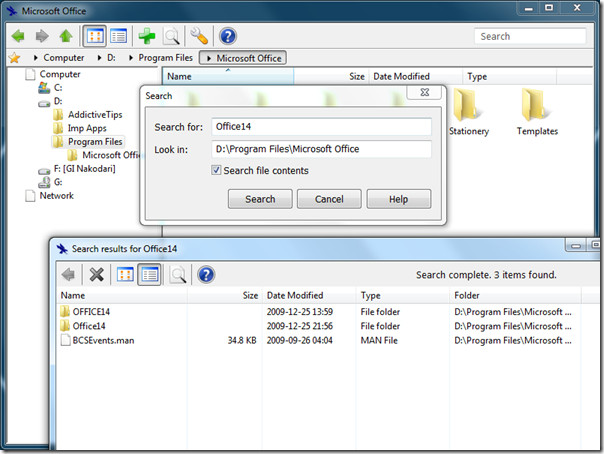Click back arrow in search results window
The height and width of the screenshot is (454, 604).
point(69,275)
